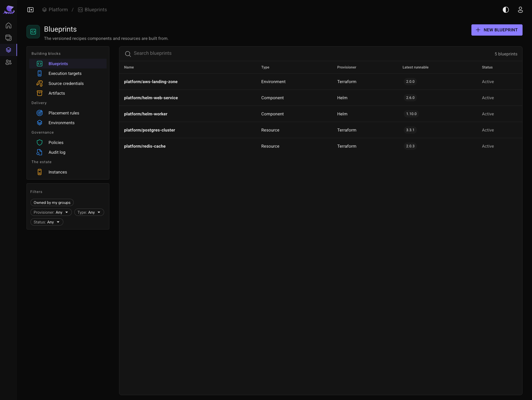Viewport: 532px width, 400px height.
Task: Create a new blueprint
Action: coord(497,30)
